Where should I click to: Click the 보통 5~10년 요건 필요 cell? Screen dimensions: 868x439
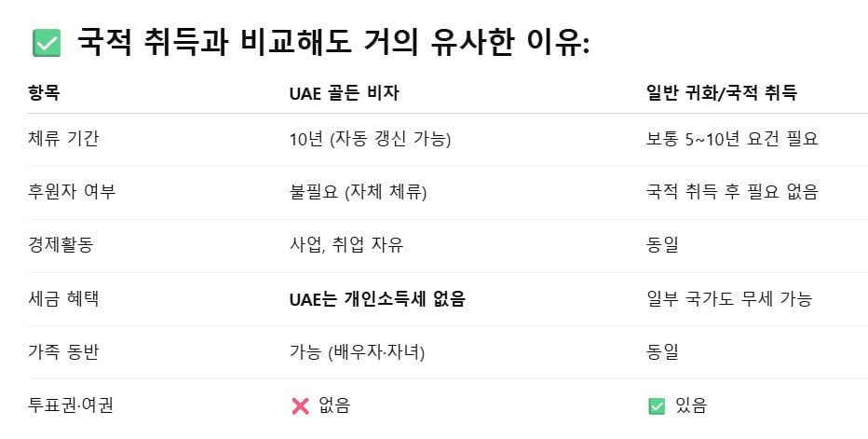click(732, 139)
